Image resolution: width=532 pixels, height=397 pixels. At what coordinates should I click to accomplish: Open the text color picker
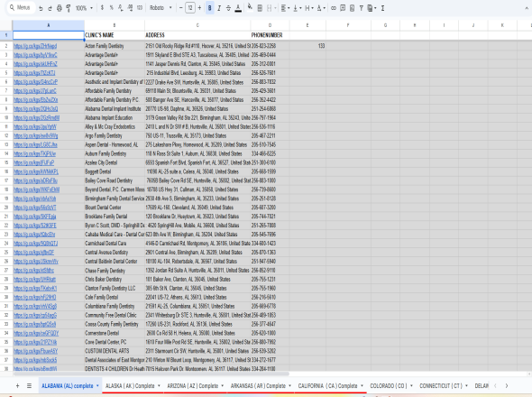pyautogui.click(x=238, y=8)
